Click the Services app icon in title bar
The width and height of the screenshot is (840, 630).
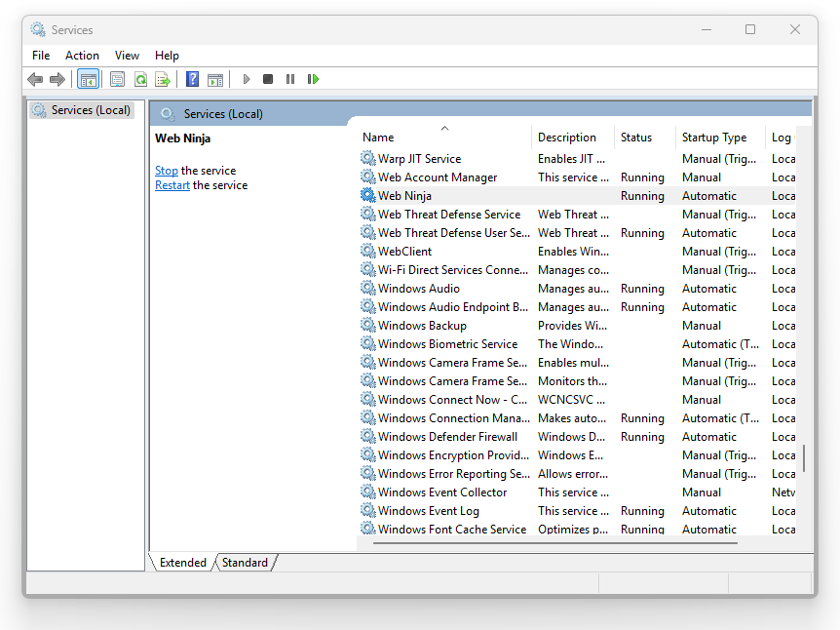click(38, 29)
